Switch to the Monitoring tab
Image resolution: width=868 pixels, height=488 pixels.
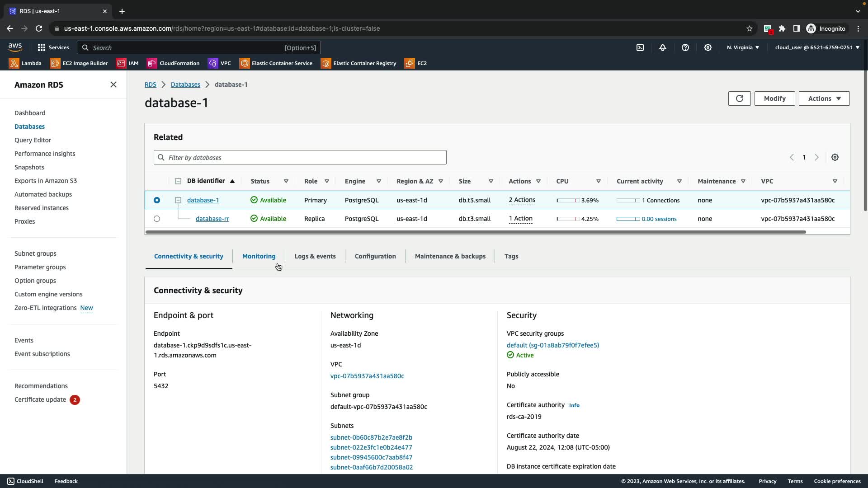(x=259, y=256)
